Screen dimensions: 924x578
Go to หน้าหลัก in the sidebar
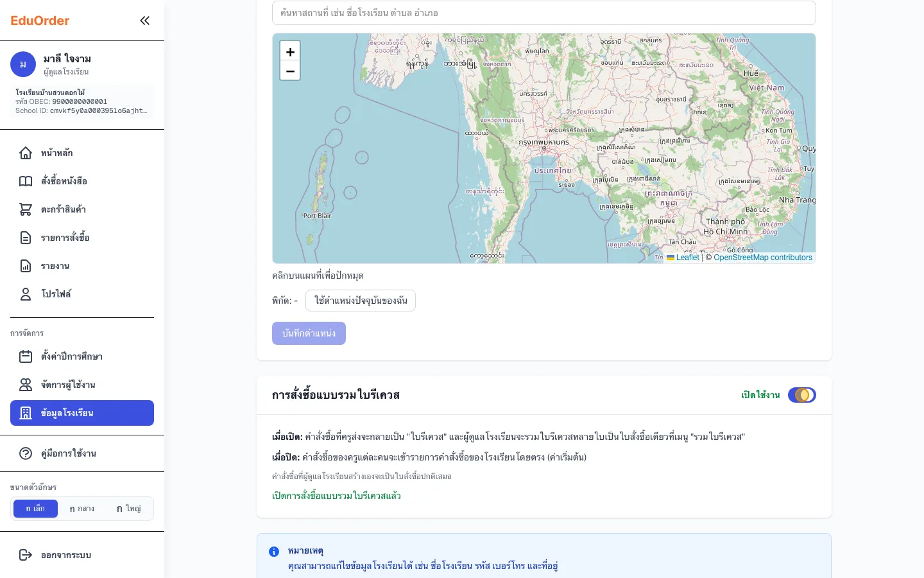(82, 153)
